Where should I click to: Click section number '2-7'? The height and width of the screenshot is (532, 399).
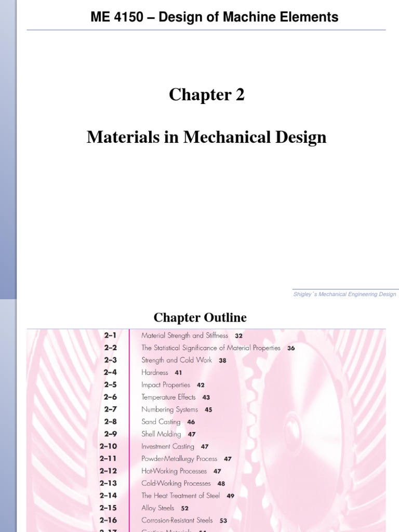click(x=110, y=409)
